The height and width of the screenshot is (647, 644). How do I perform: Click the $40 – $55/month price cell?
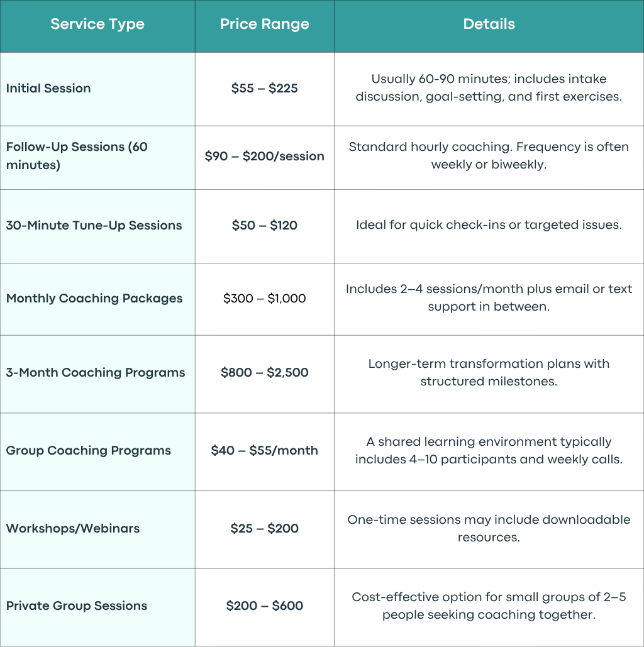pyautogui.click(x=265, y=451)
